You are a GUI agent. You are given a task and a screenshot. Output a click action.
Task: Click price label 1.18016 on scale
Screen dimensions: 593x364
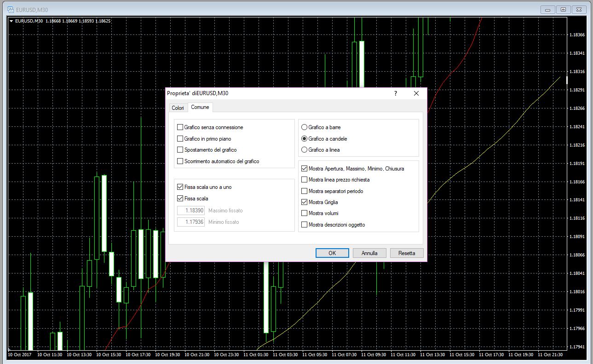coord(577,292)
